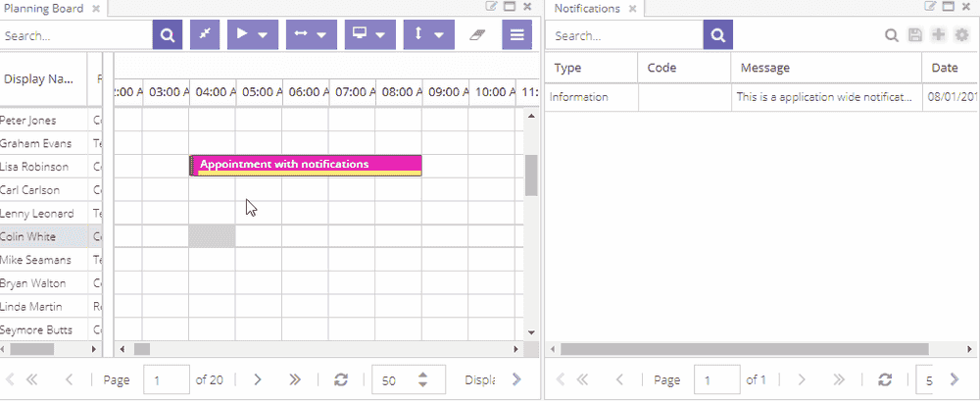The width and height of the screenshot is (980, 401).
Task: Click the 04:00 AM timeline header
Action: 213,92
